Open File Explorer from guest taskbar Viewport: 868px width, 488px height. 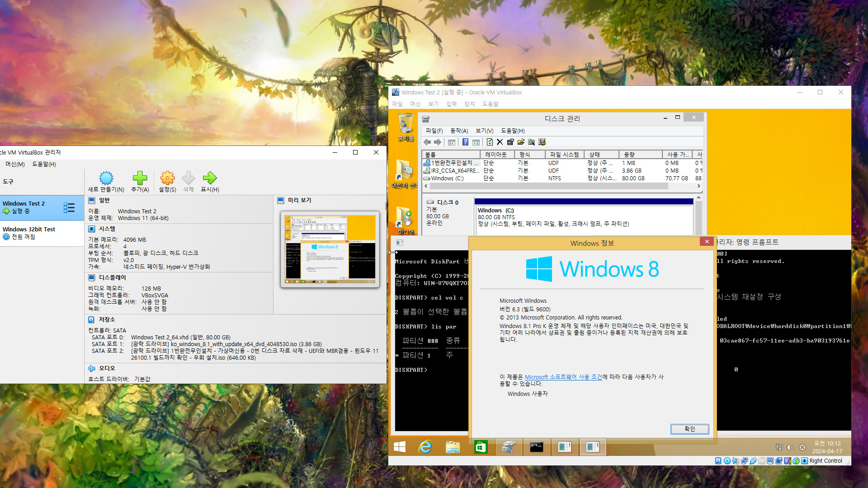pos(453,447)
